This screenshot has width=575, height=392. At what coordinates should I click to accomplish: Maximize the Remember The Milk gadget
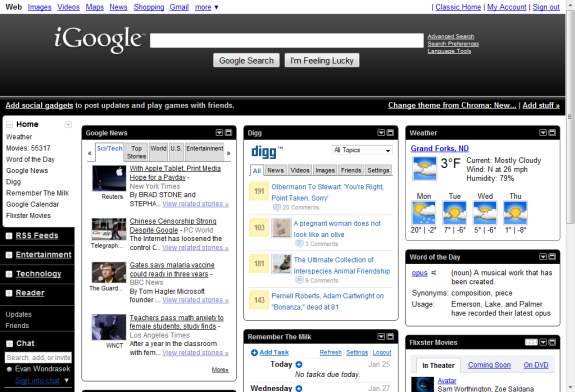click(390, 336)
